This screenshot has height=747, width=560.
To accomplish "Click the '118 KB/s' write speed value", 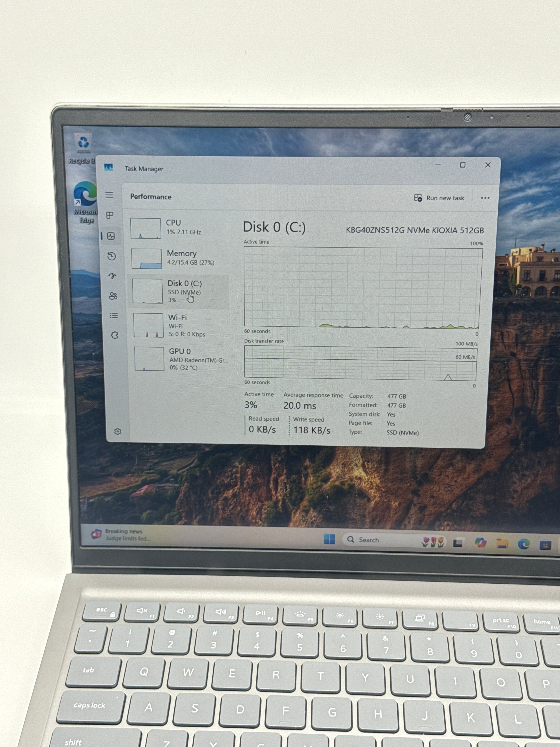I will coord(311,430).
